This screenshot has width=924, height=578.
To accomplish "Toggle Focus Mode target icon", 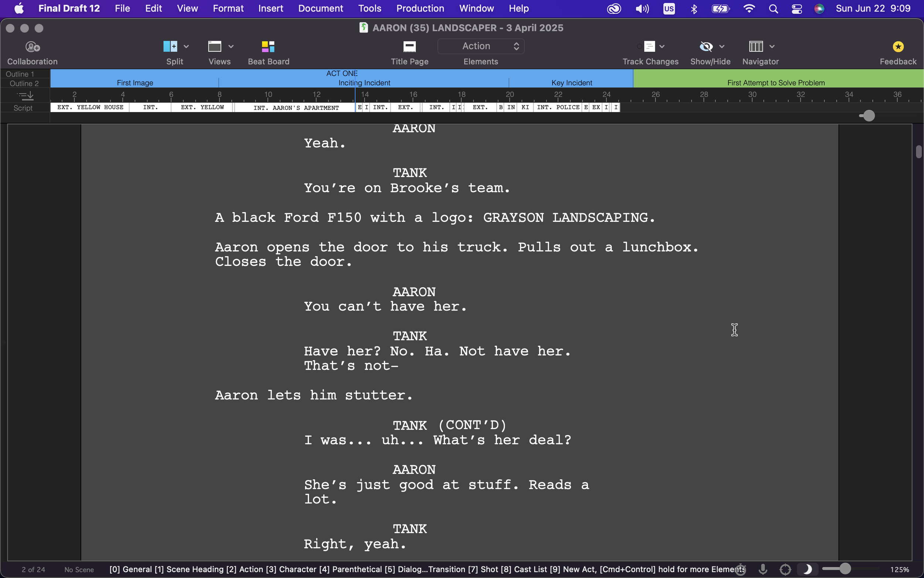I will coord(785,569).
